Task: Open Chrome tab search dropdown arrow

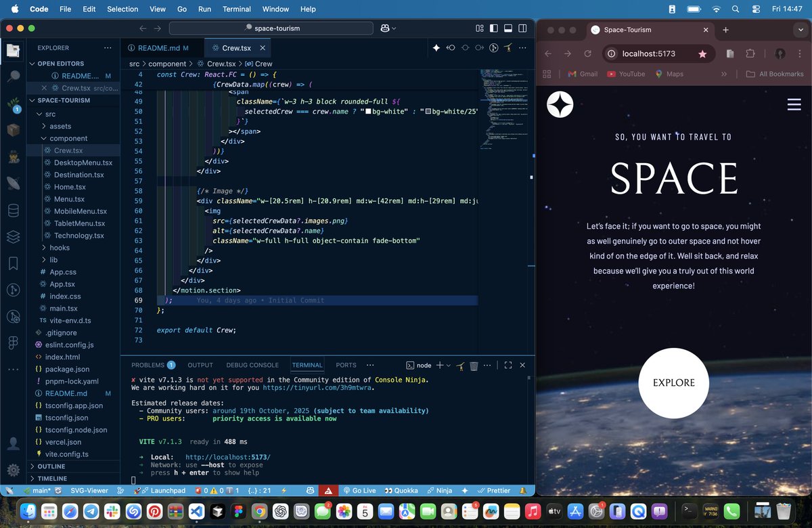Action: (x=799, y=30)
